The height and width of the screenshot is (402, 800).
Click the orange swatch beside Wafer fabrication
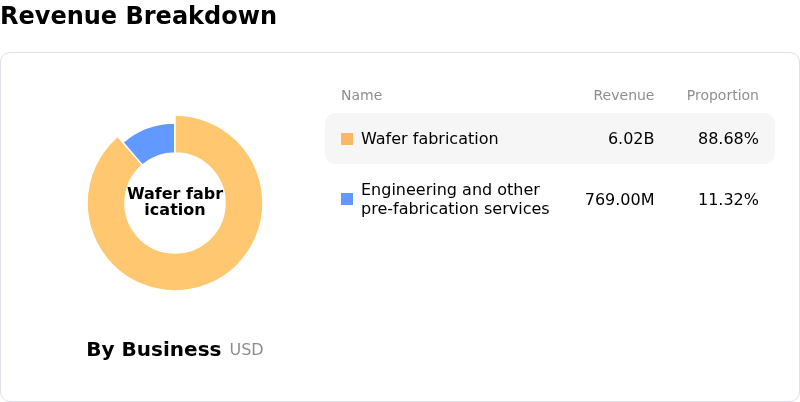[x=347, y=139]
